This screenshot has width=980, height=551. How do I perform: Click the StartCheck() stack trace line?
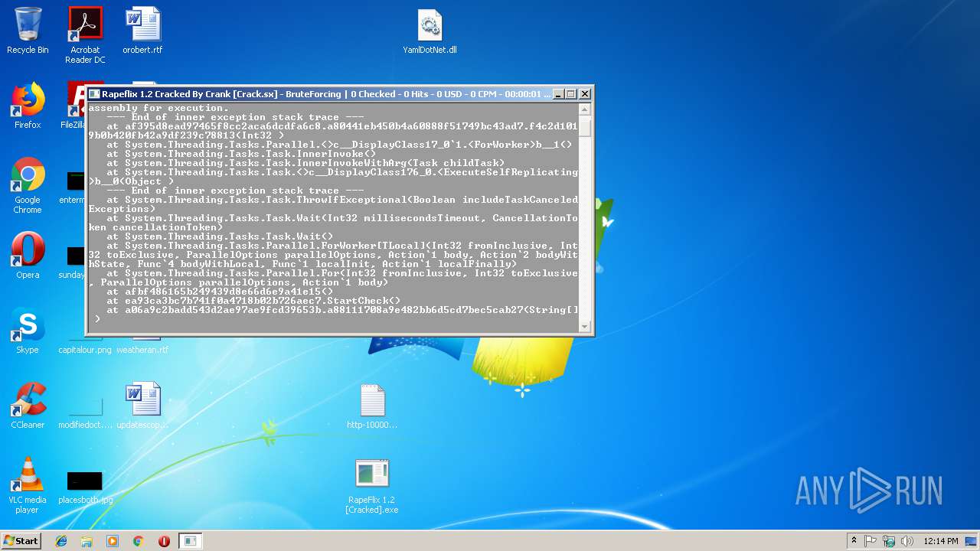point(253,301)
